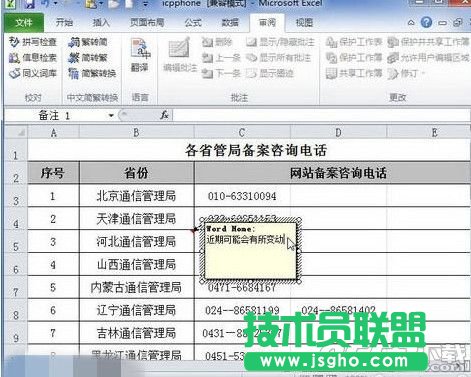Select cell 河北通信管理局

137,242
